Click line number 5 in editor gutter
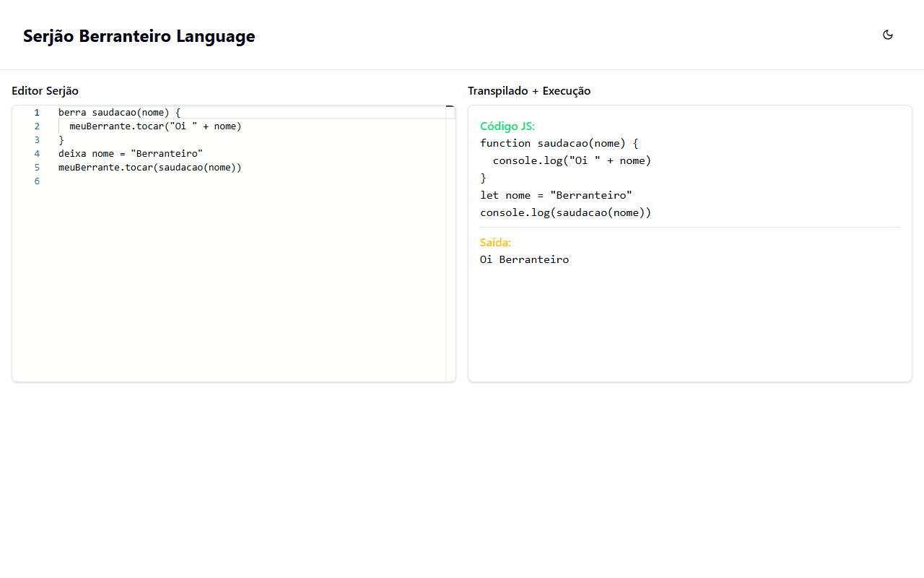The height and width of the screenshot is (578, 924). [x=37, y=168]
